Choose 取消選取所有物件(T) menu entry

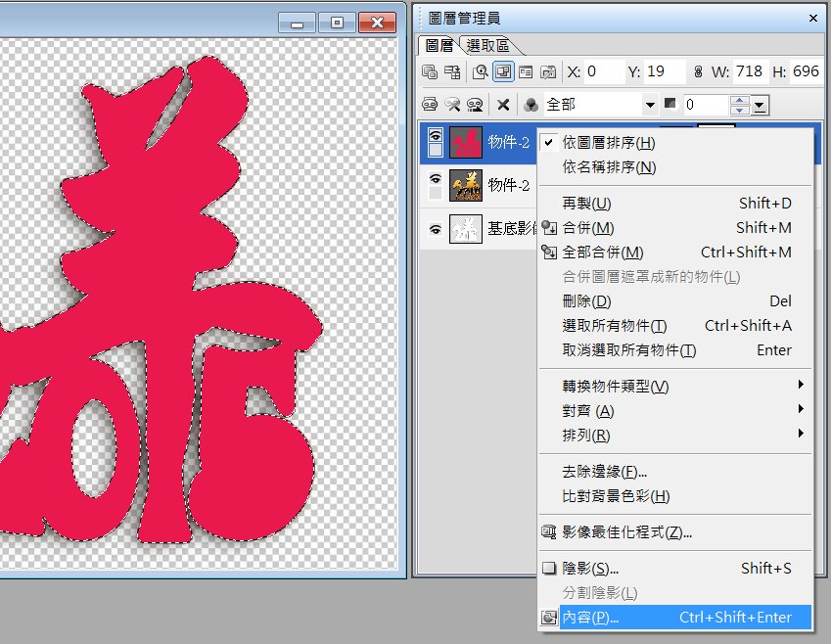675,349
